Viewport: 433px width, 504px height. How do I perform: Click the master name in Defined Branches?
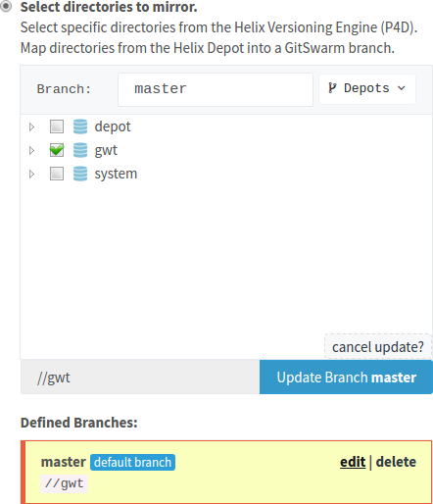pos(64,462)
